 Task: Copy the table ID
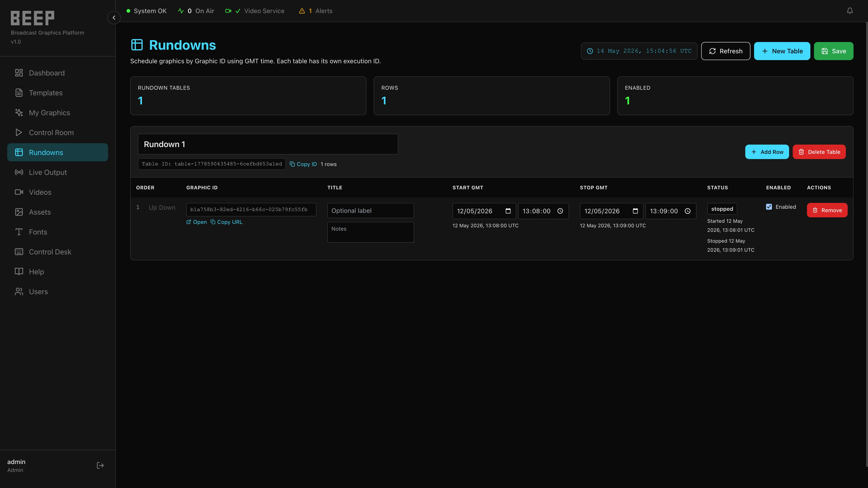point(303,164)
